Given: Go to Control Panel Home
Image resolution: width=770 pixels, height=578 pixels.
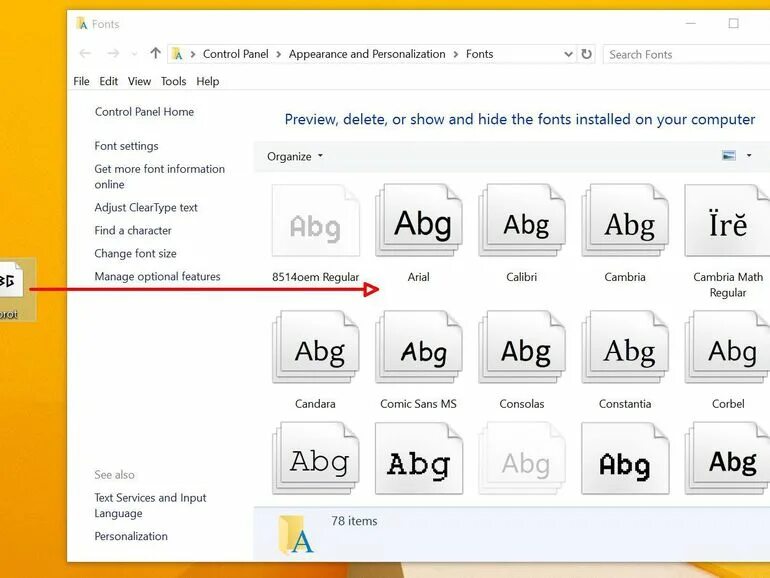Looking at the screenshot, I should [x=144, y=112].
